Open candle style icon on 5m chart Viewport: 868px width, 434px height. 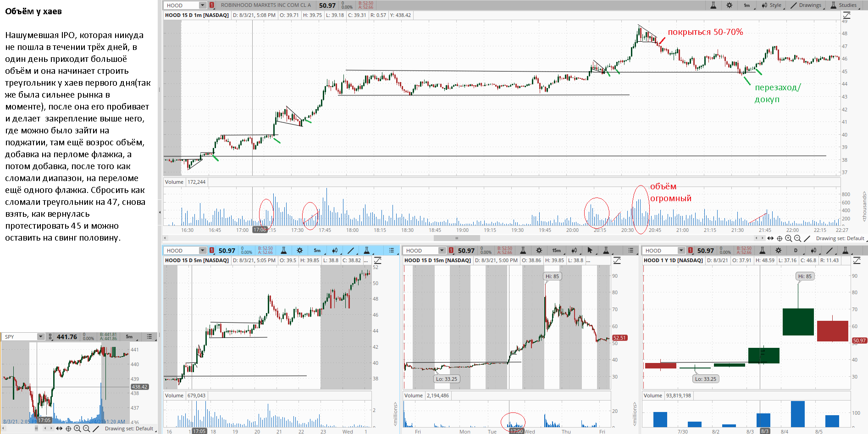335,250
